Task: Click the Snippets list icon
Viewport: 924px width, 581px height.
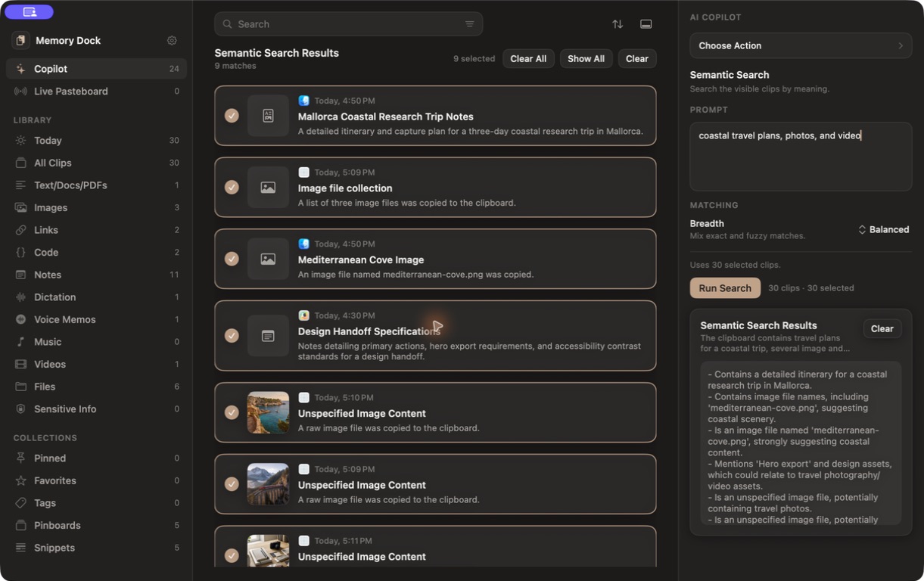Action: pos(20,548)
